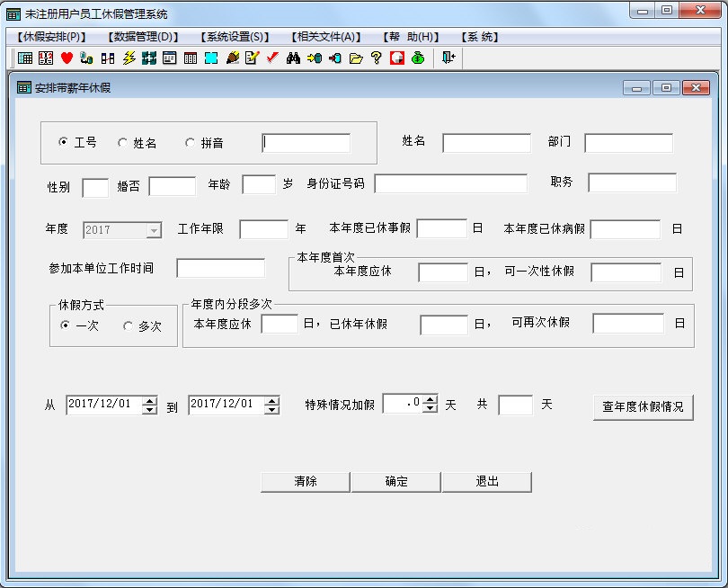
Task: Click the red square white circle icon
Action: [397, 58]
